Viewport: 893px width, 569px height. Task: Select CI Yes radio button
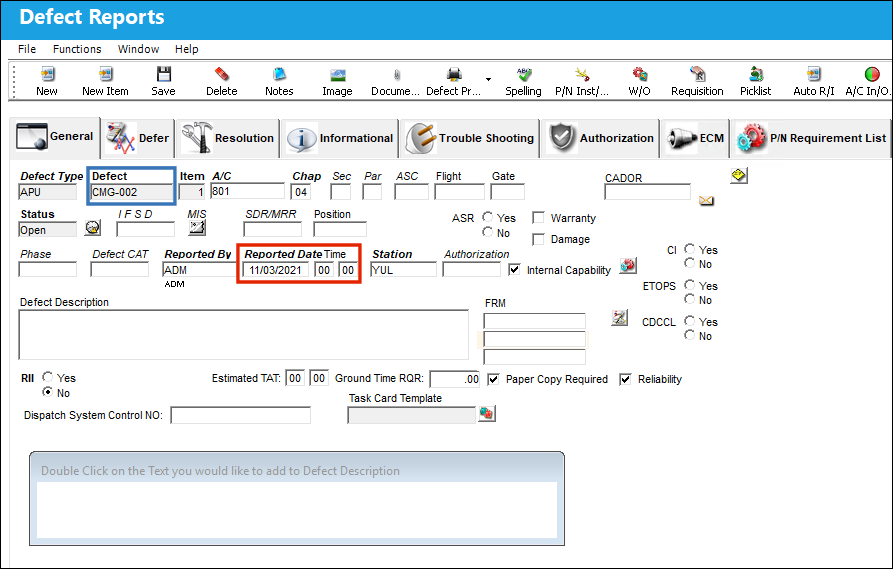pos(690,249)
